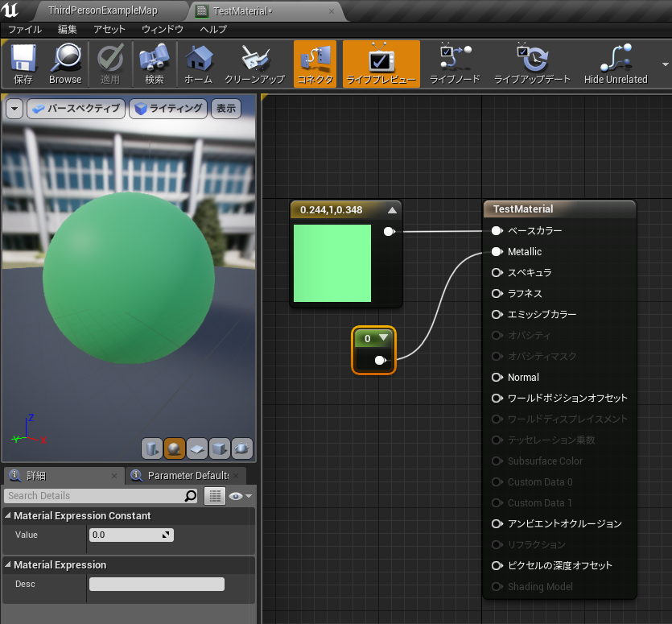Toggle Live Update (ライブアップデート)

[532, 64]
